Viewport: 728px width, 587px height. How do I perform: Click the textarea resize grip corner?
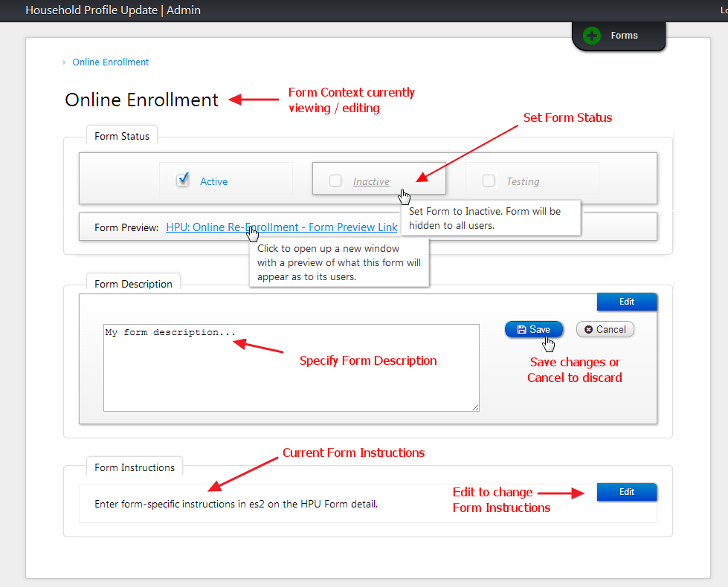click(x=475, y=407)
